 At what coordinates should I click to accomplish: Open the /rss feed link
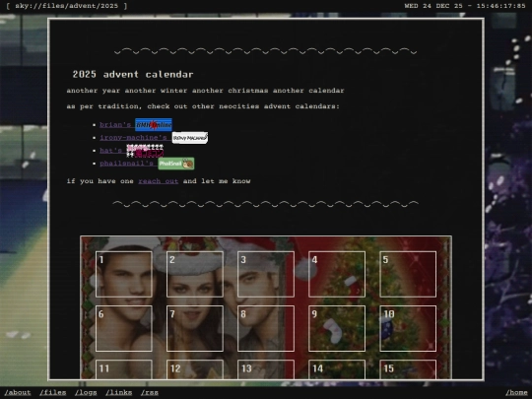tap(150, 392)
